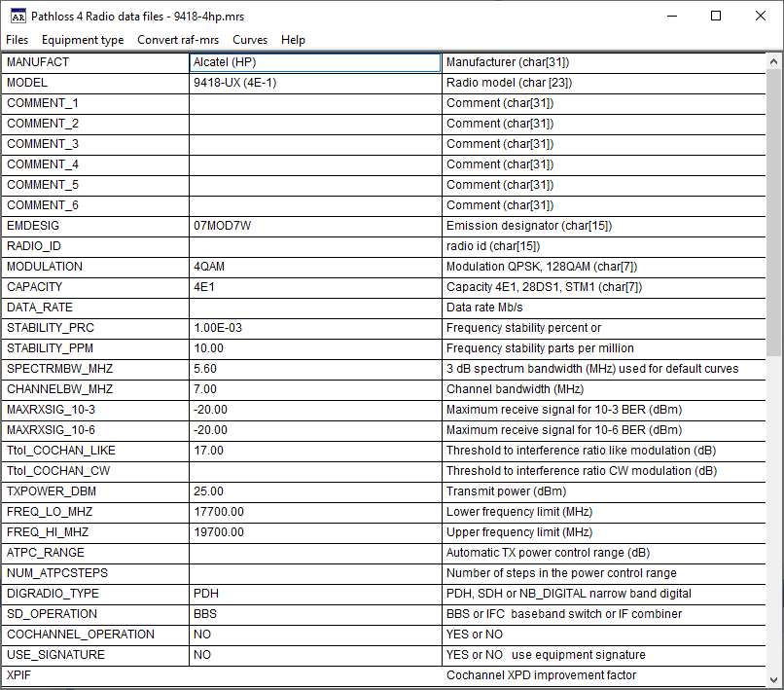The height and width of the screenshot is (690, 784).
Task: Click the empty DATA_RATE value cell
Action: (x=315, y=308)
